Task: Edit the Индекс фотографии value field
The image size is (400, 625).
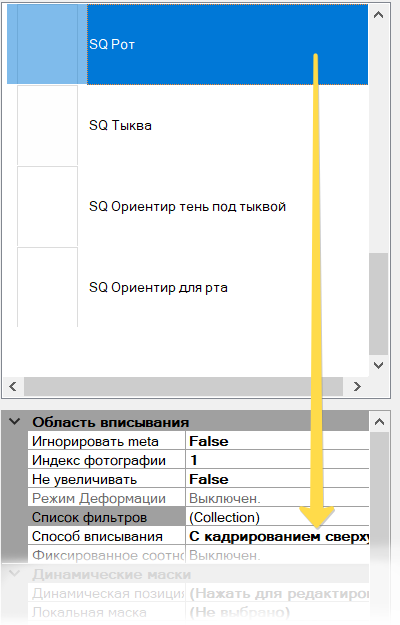Action: pyautogui.click(x=277, y=460)
